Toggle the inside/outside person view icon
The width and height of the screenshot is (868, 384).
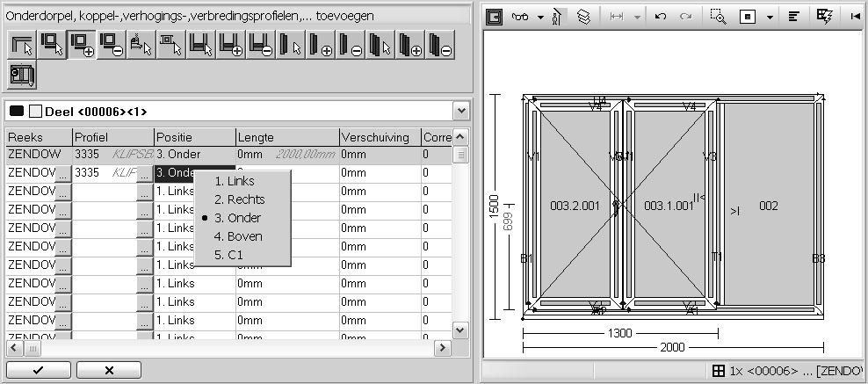click(557, 17)
